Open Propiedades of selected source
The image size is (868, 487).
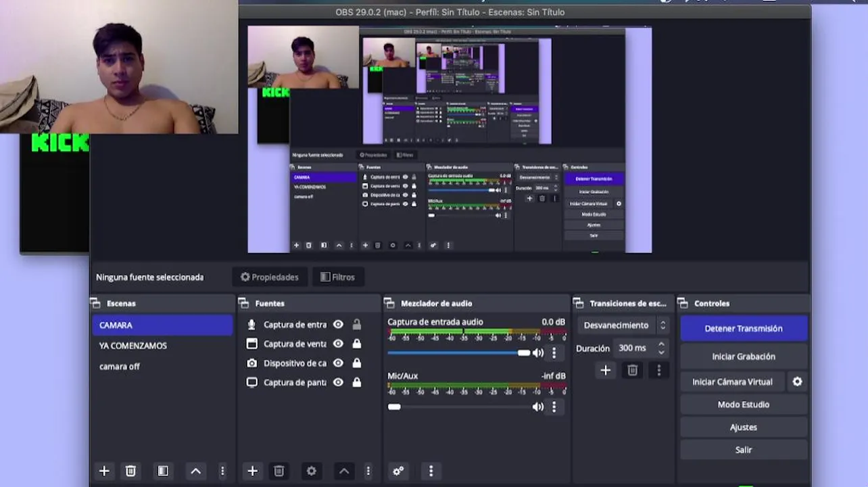click(x=270, y=277)
